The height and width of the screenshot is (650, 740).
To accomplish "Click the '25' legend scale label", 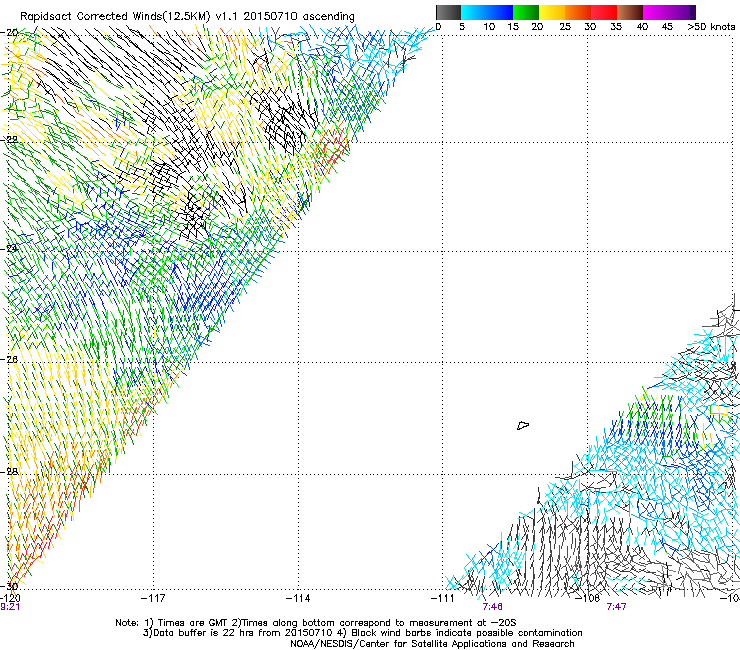I will tap(565, 26).
